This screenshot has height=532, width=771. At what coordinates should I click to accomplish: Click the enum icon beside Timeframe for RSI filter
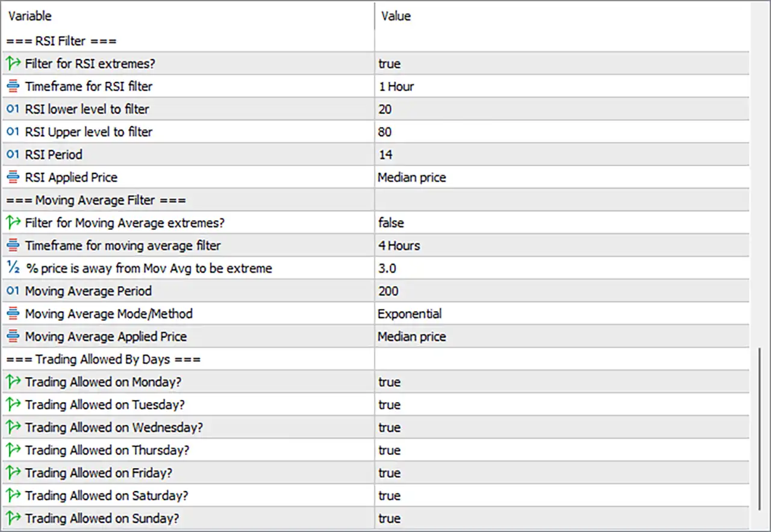[13, 86]
